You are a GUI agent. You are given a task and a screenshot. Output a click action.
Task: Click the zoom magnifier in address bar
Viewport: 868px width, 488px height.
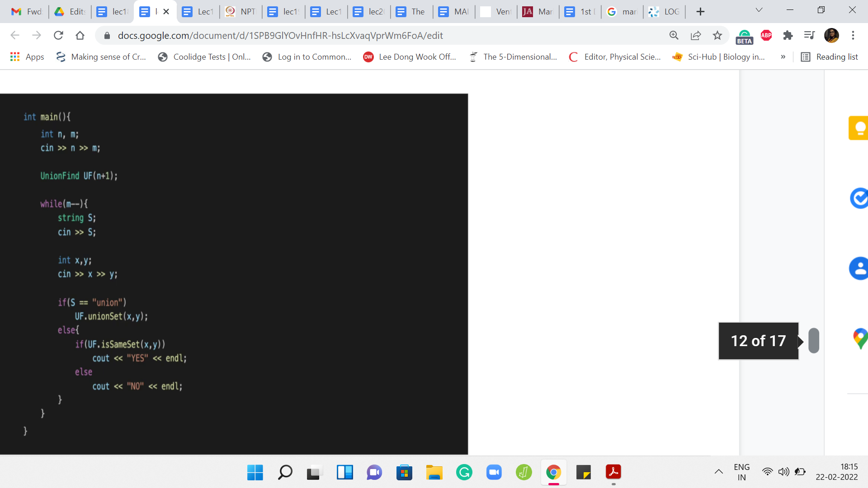674,35
